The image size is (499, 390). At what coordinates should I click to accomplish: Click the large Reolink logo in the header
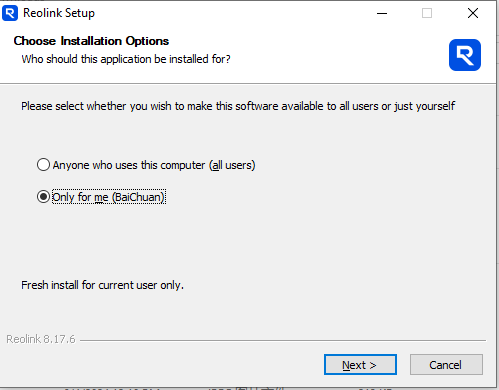[465, 55]
